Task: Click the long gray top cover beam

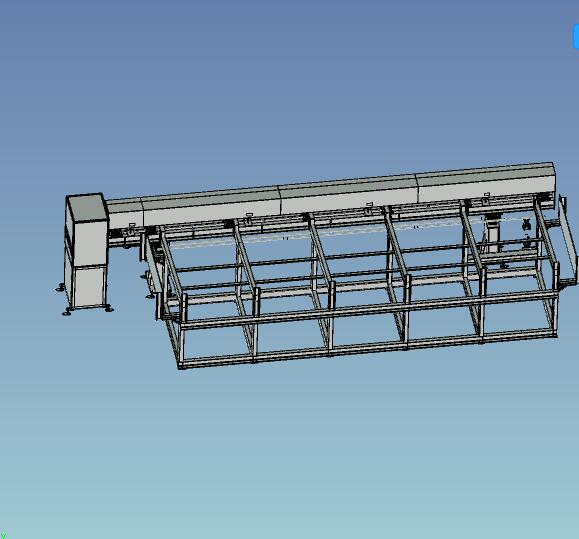Action: [331, 195]
